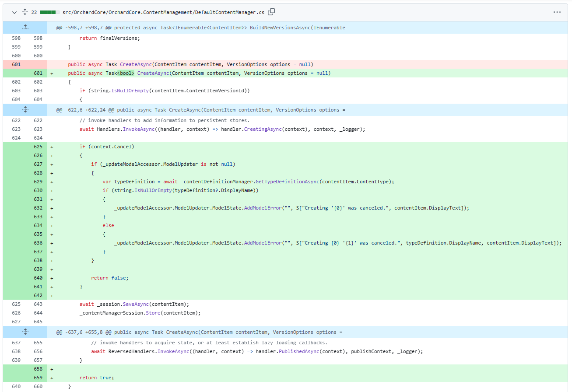
Task: Expand hidden lines before hunk at line 622
Action: (25, 110)
